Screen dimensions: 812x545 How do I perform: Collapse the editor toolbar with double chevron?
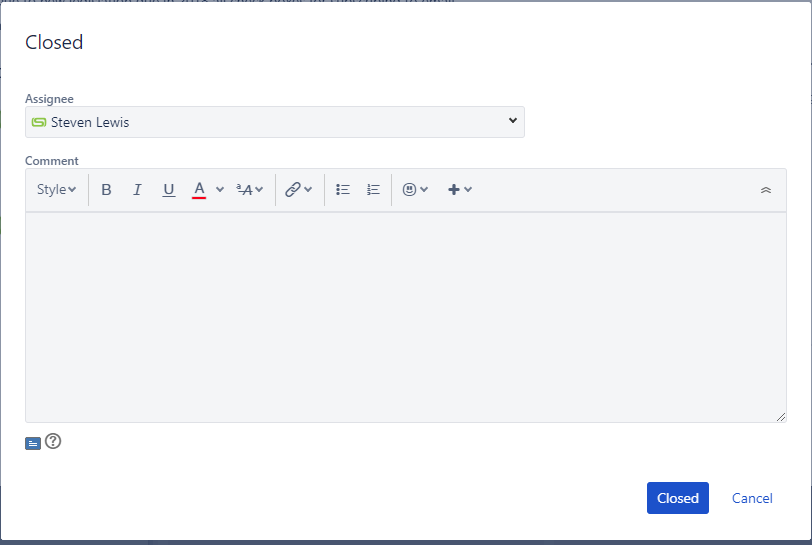pyautogui.click(x=766, y=190)
